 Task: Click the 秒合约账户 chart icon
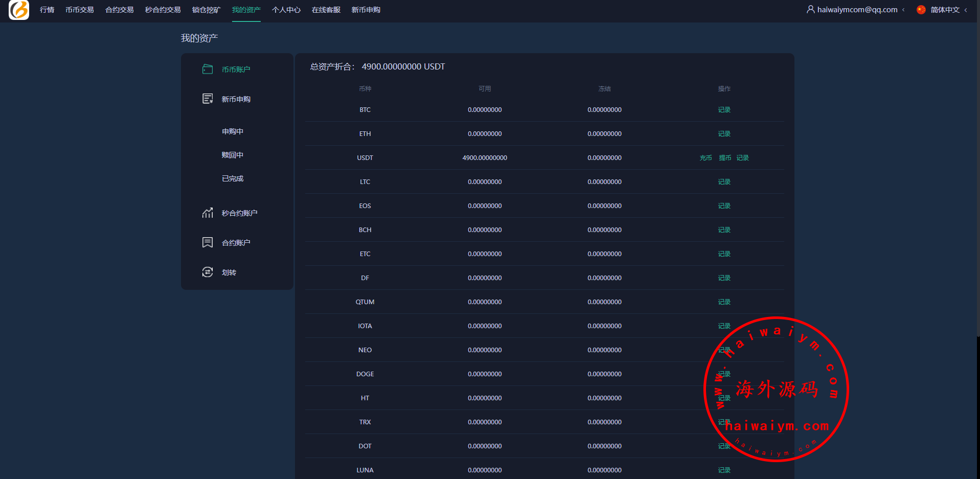pyautogui.click(x=208, y=213)
